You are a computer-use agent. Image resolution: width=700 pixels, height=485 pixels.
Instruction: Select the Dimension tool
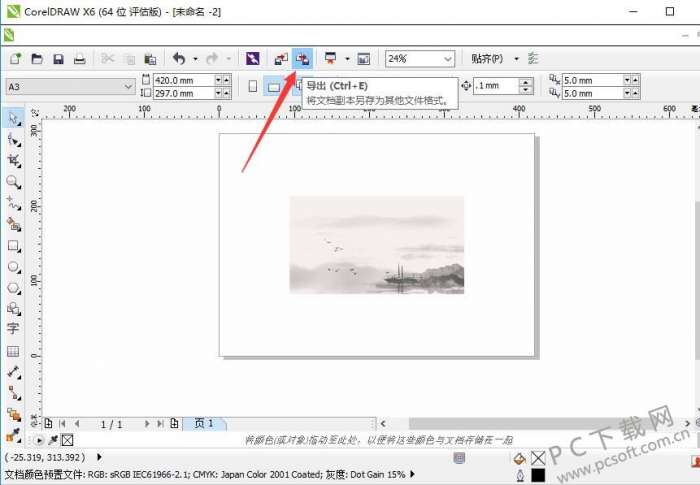[14, 372]
